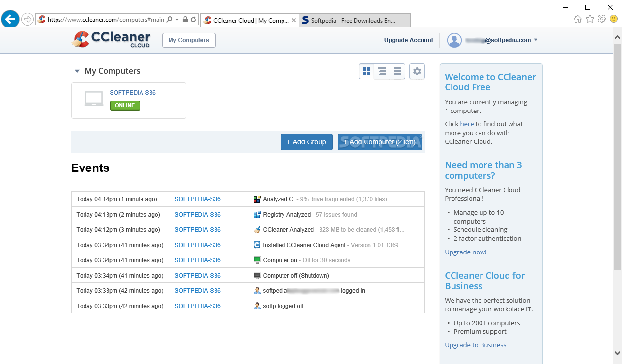Viewport: 622px width, 364px height.
Task: Switch to tree view layout icon
Action: (x=382, y=71)
